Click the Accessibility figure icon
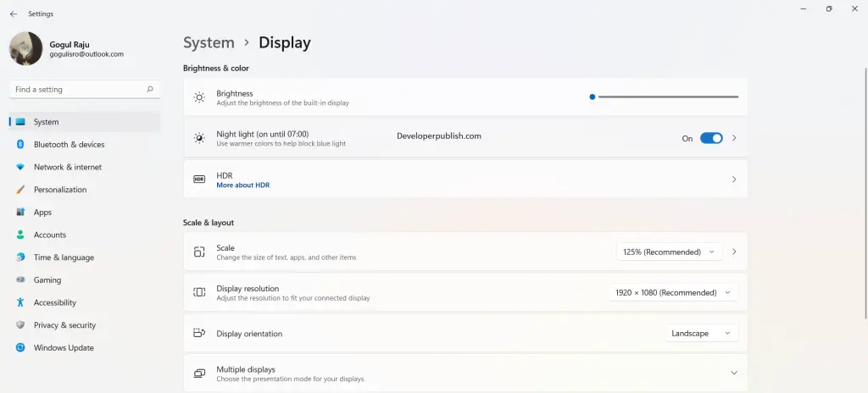Screen dimensions: 868x393 (20, 302)
